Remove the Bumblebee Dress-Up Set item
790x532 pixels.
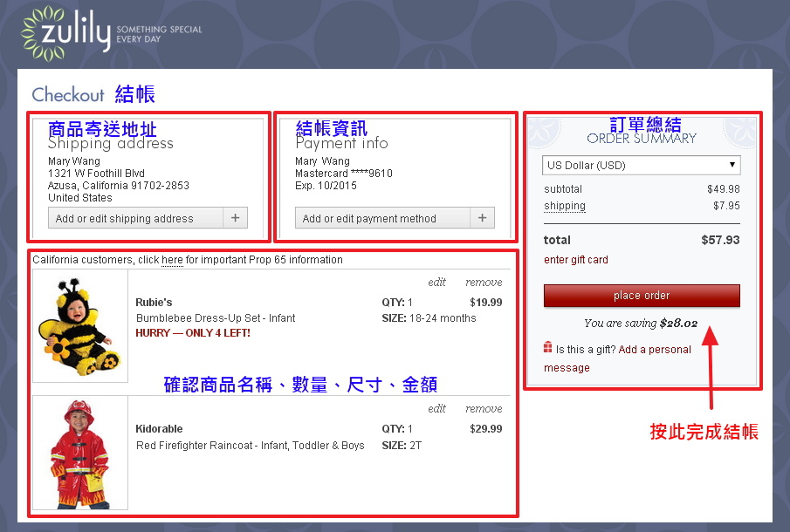(x=484, y=283)
